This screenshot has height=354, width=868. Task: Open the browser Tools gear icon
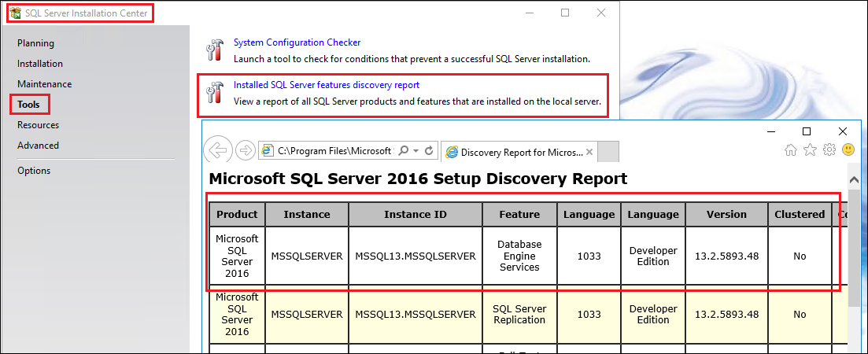[829, 150]
